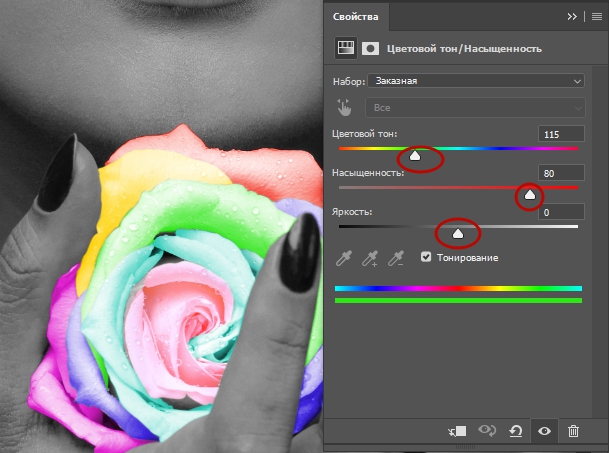Pick the add-to-sample eyedropper
This screenshot has height=453, width=609.
tap(370, 258)
